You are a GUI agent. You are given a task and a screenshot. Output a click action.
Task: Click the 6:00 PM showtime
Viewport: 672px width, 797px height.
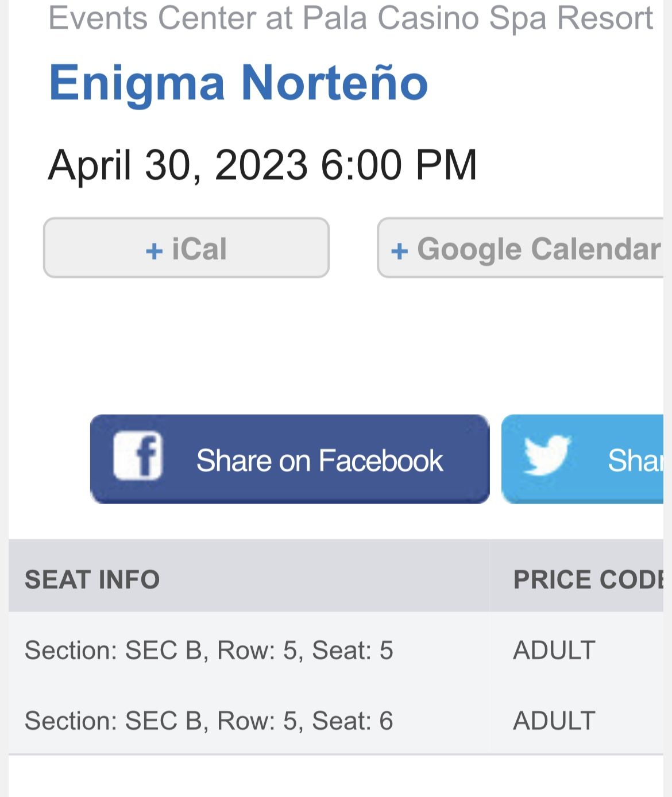point(399,165)
